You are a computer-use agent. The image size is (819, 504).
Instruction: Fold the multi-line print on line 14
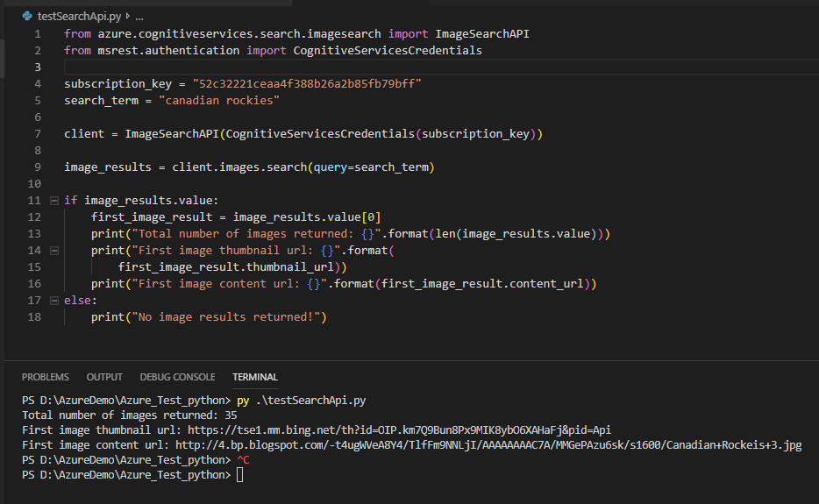54,251
